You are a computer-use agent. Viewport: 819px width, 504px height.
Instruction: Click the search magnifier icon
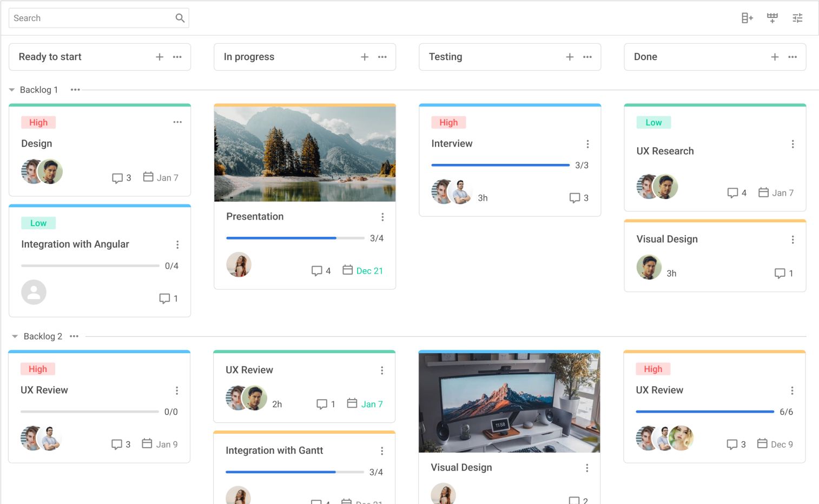[x=180, y=18]
